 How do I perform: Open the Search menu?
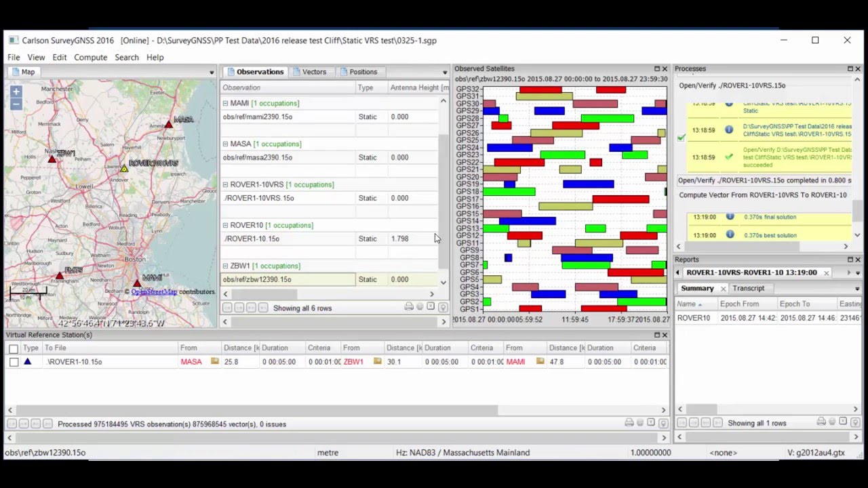126,58
